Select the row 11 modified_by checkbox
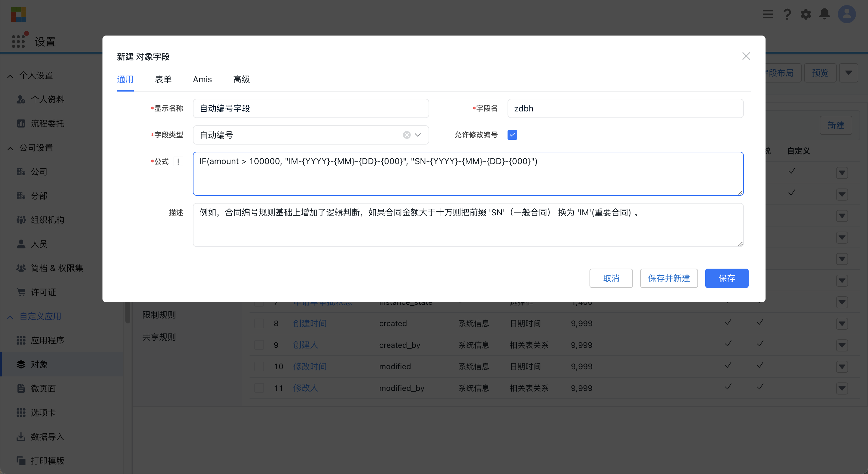 click(259, 388)
